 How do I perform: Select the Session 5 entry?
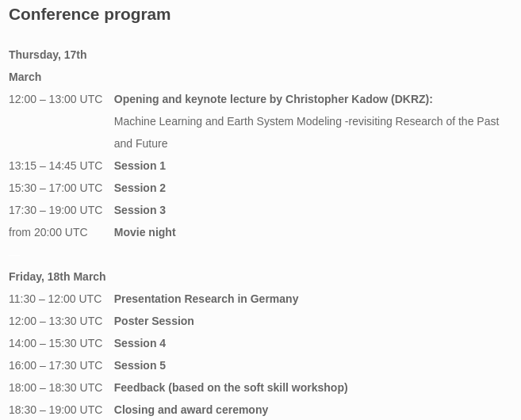140,365
